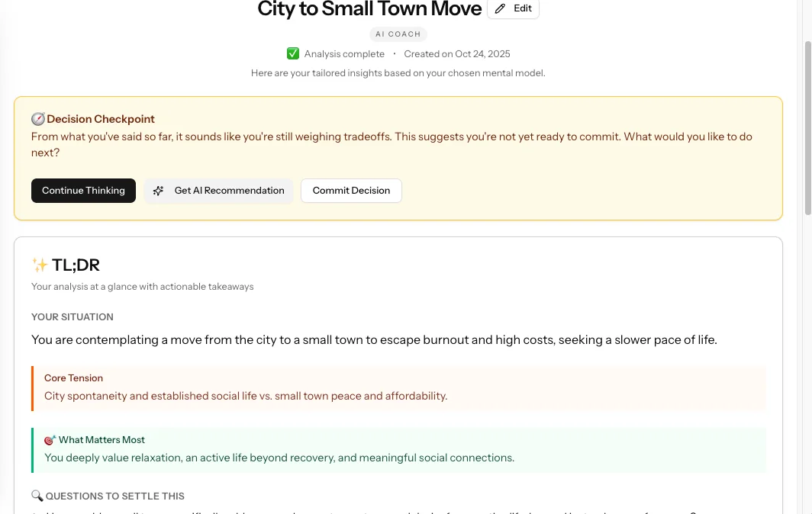Click the City to Small Town Move title
Screen dimensions: 812x514
pos(369,10)
